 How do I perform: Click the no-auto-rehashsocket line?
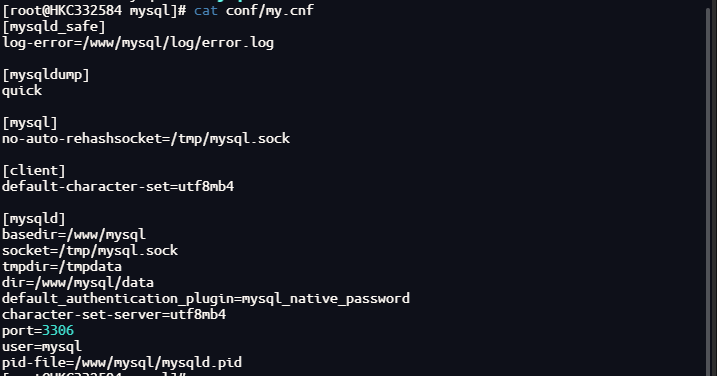[146, 139]
